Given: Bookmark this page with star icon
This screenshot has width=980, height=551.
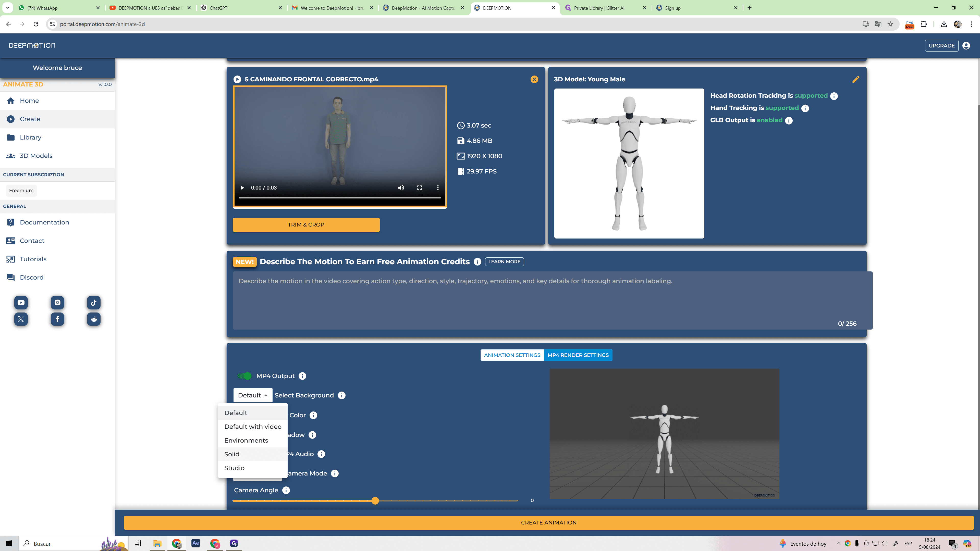Looking at the screenshot, I should click(x=891, y=24).
